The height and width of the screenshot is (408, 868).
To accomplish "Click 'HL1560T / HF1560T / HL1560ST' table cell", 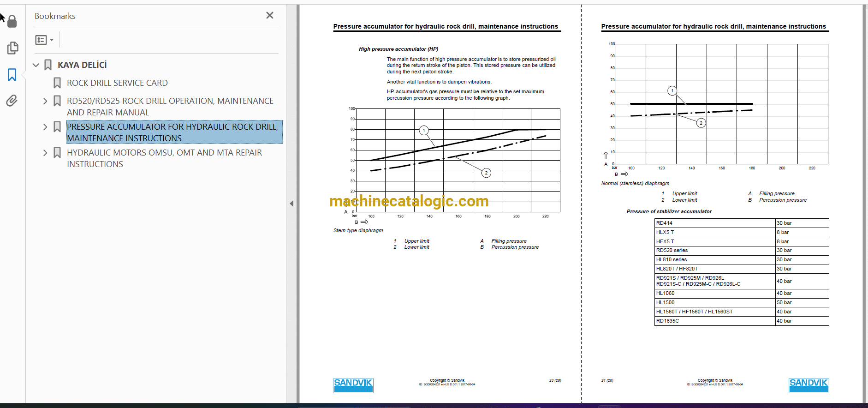I will (715, 312).
